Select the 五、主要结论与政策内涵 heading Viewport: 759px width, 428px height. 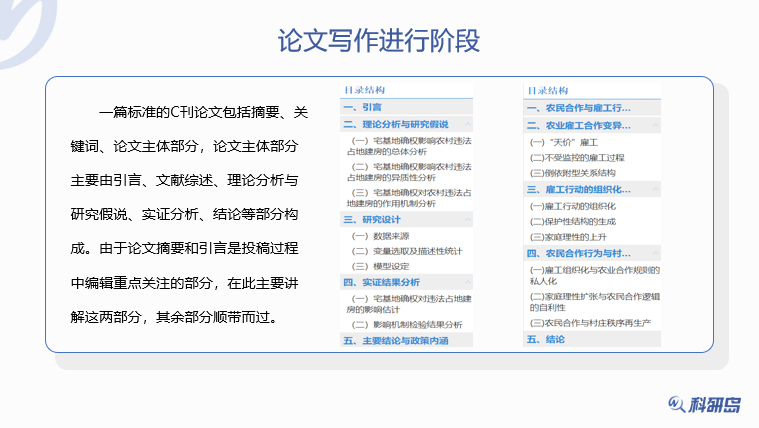click(x=396, y=340)
